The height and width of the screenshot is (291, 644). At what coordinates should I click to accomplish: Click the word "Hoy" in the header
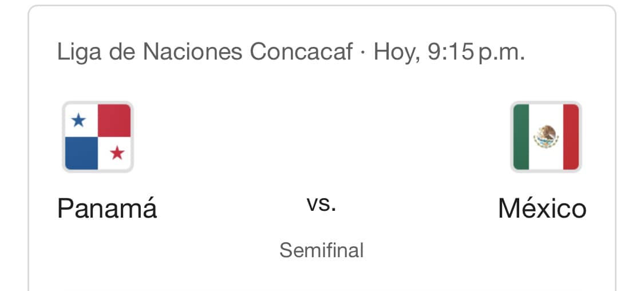(x=394, y=53)
